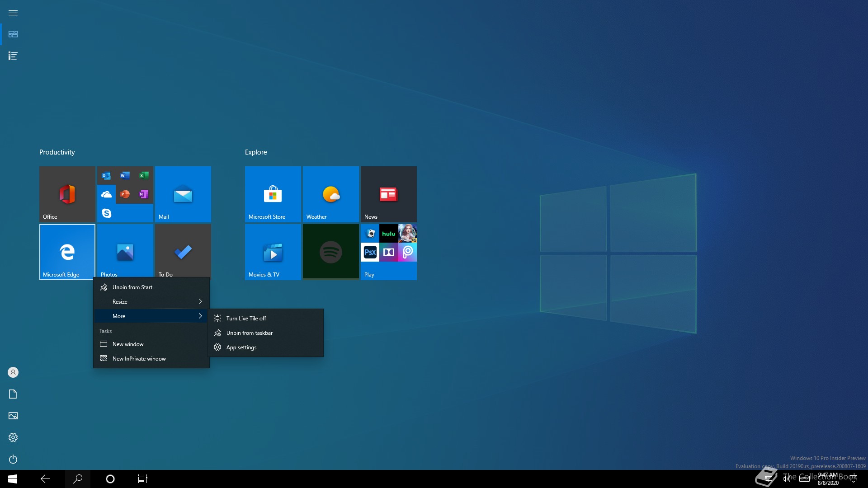Open the game with character portrait in Play
The image size is (868, 488).
pyautogui.click(x=407, y=233)
